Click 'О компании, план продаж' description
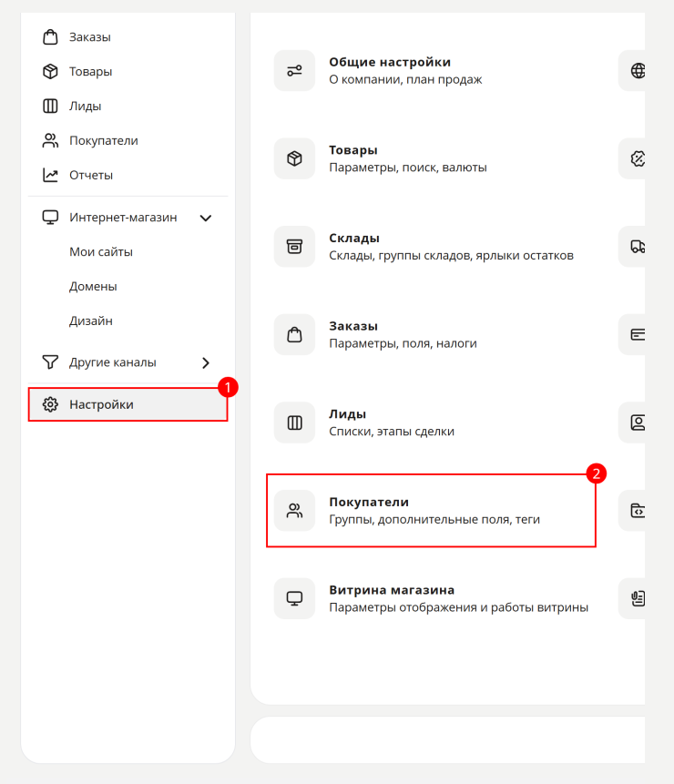 tap(405, 79)
